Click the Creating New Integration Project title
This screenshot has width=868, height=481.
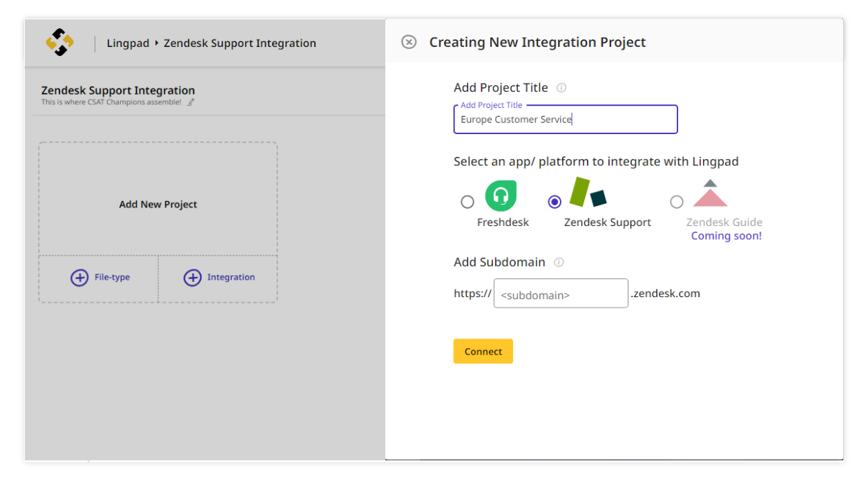coord(537,42)
